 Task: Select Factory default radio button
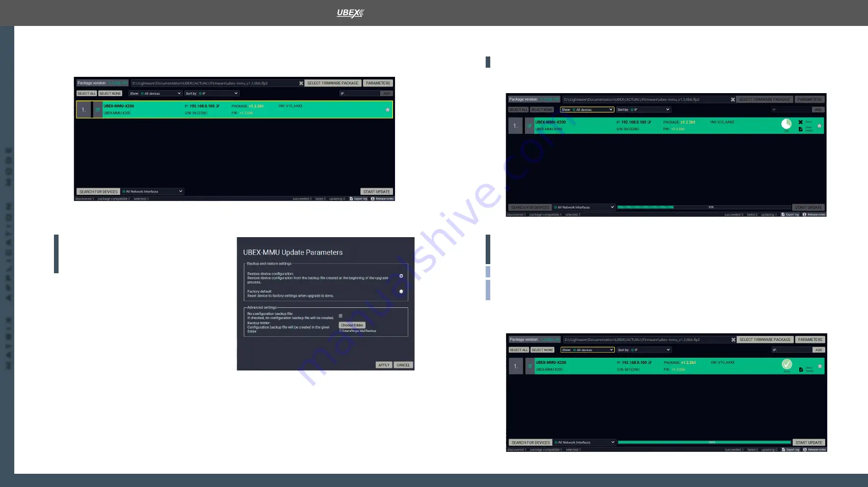coord(401,292)
